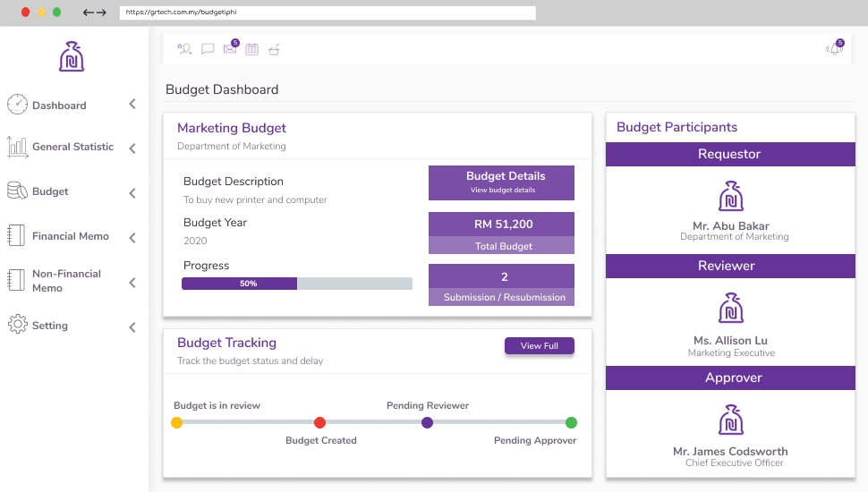
Task: Click the Budget Dashboard page title
Action: [222, 89]
